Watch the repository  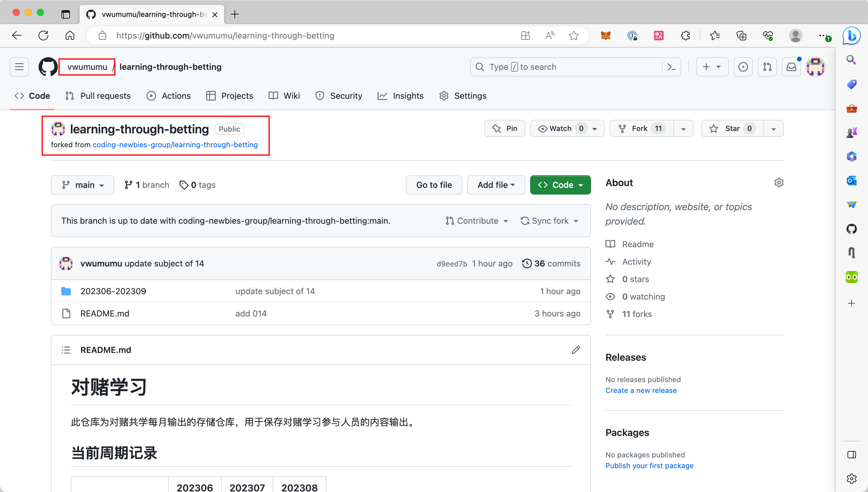pos(560,128)
